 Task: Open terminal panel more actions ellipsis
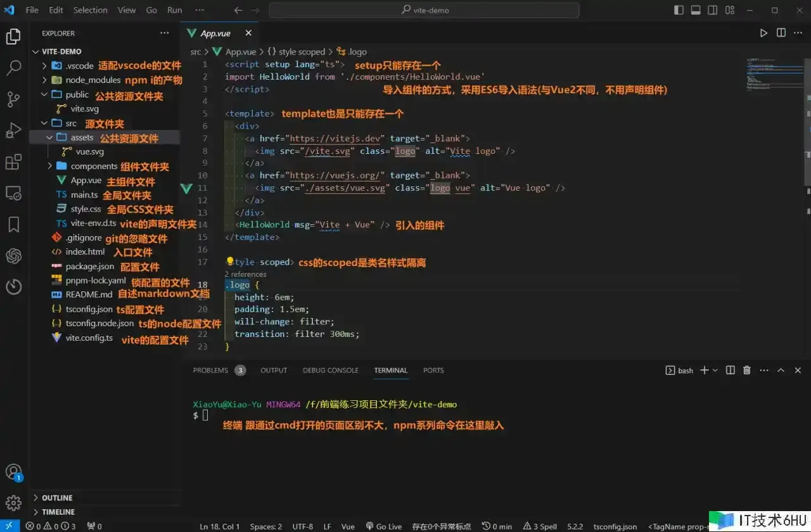coord(763,370)
